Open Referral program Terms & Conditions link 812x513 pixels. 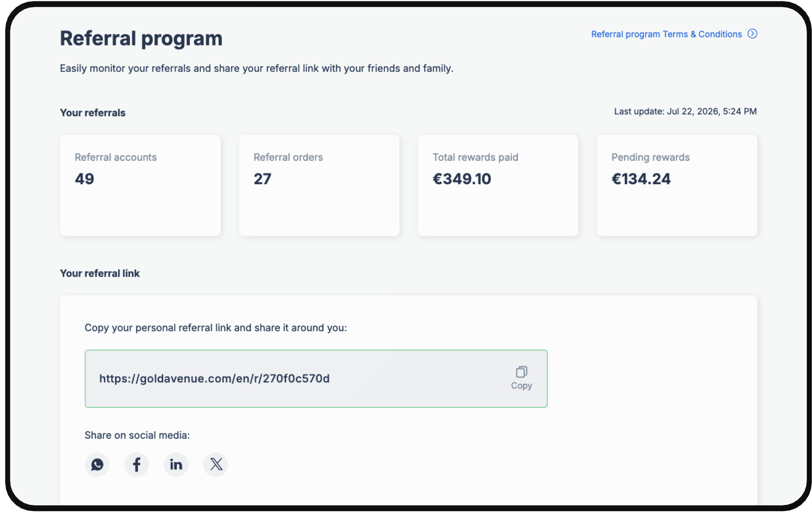point(666,34)
